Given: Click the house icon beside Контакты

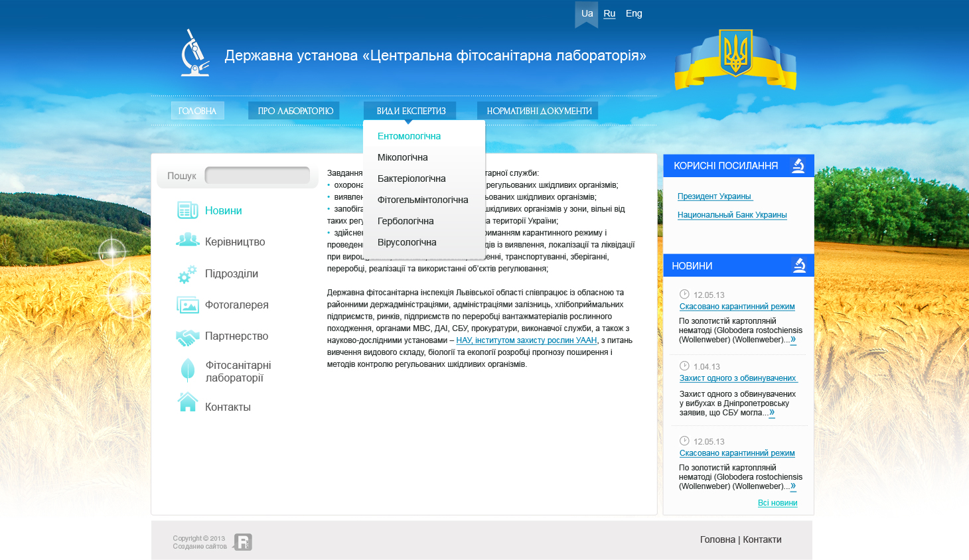Looking at the screenshot, I should (x=188, y=402).
